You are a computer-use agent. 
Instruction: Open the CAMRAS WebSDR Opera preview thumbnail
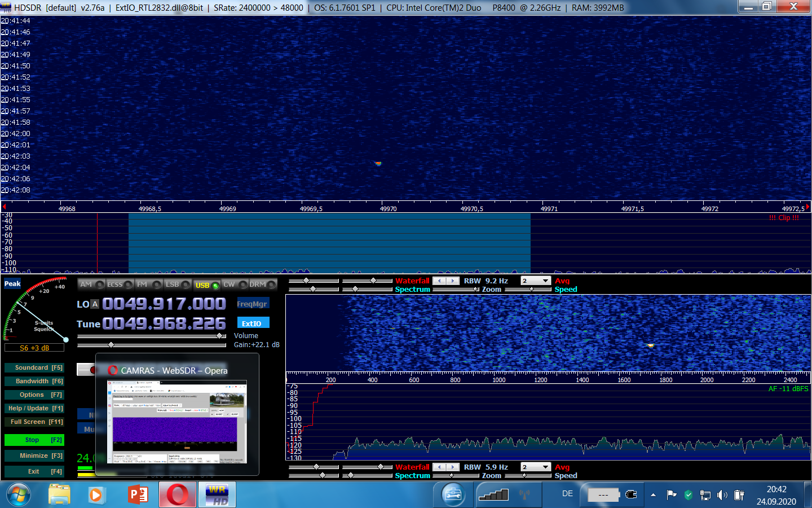click(x=177, y=421)
